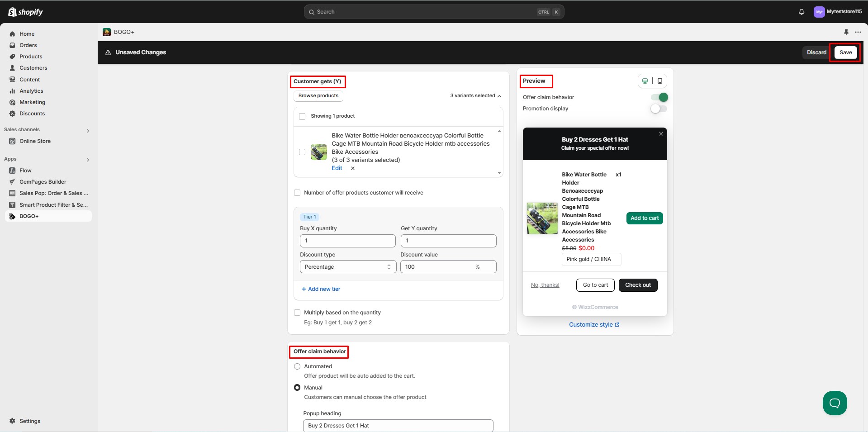Screen dimensions: 868x432
Task: Open the green chat support bubble
Action: pyautogui.click(x=834, y=403)
